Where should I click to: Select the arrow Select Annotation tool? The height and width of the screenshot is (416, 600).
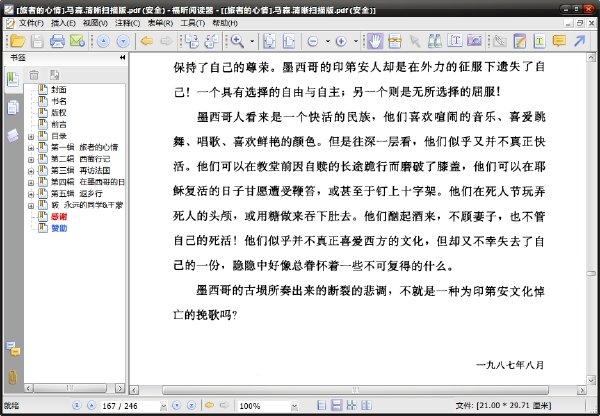click(x=415, y=41)
